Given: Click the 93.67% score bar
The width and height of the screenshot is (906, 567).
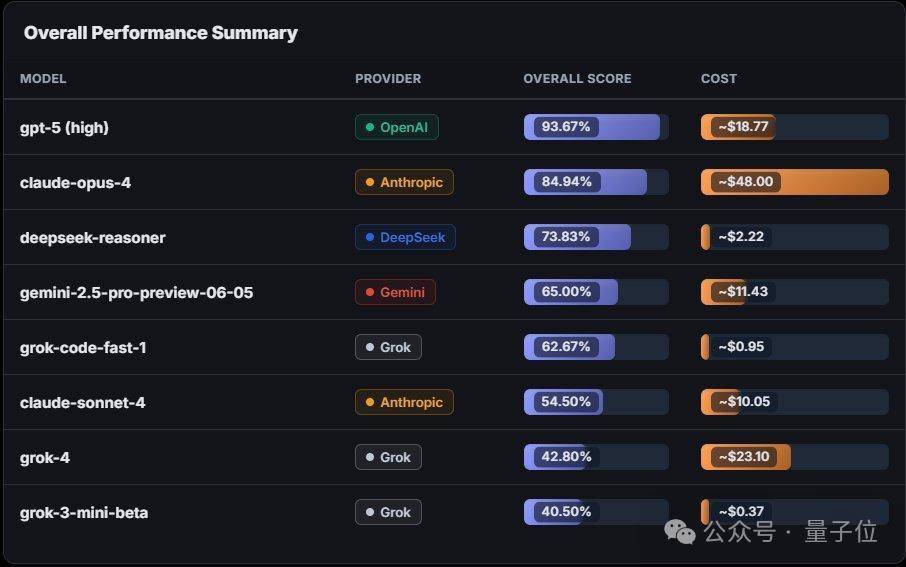Looking at the screenshot, I should [x=596, y=127].
